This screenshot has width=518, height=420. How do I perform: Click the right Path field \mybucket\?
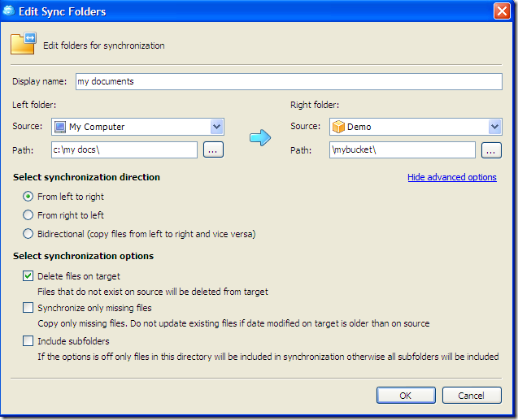[403, 149]
